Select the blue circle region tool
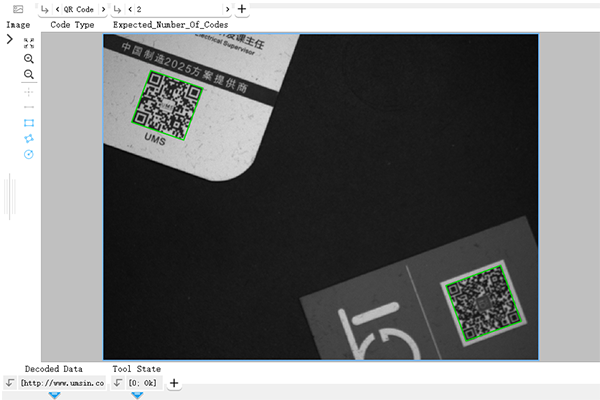This screenshot has width=600, height=400. click(29, 154)
